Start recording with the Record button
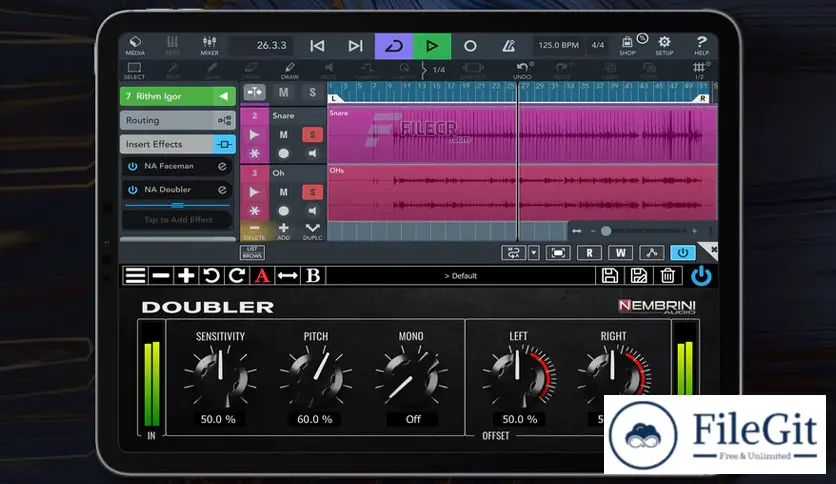 470,46
